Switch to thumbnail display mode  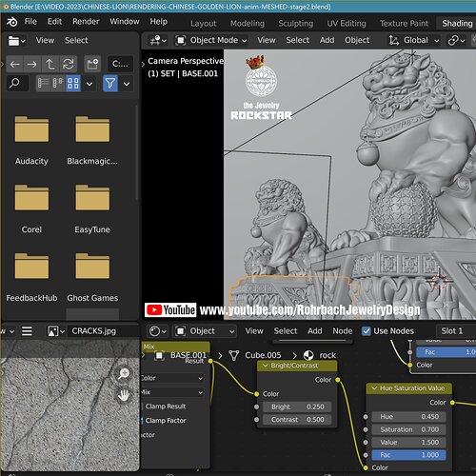point(73,84)
